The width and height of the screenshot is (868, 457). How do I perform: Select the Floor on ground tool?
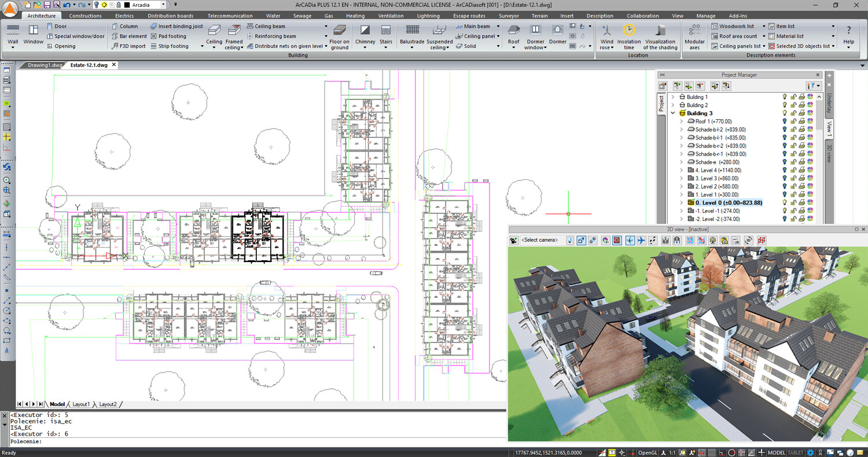click(340, 35)
